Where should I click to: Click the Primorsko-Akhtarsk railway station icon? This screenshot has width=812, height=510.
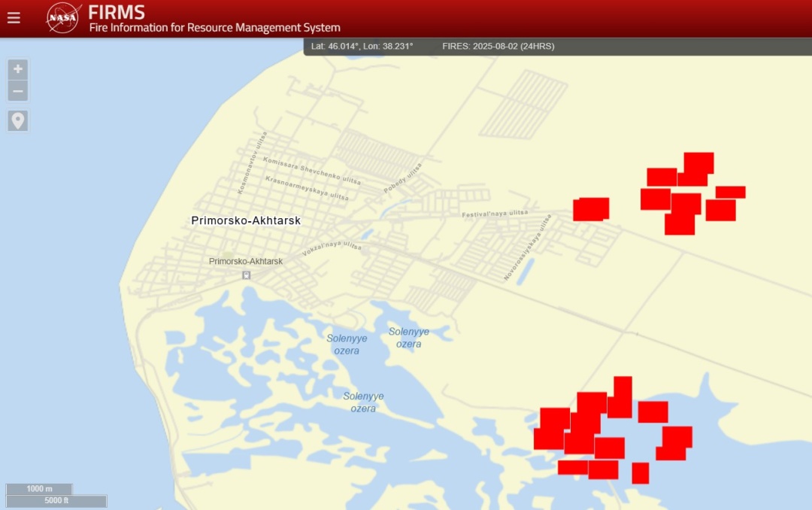click(246, 275)
